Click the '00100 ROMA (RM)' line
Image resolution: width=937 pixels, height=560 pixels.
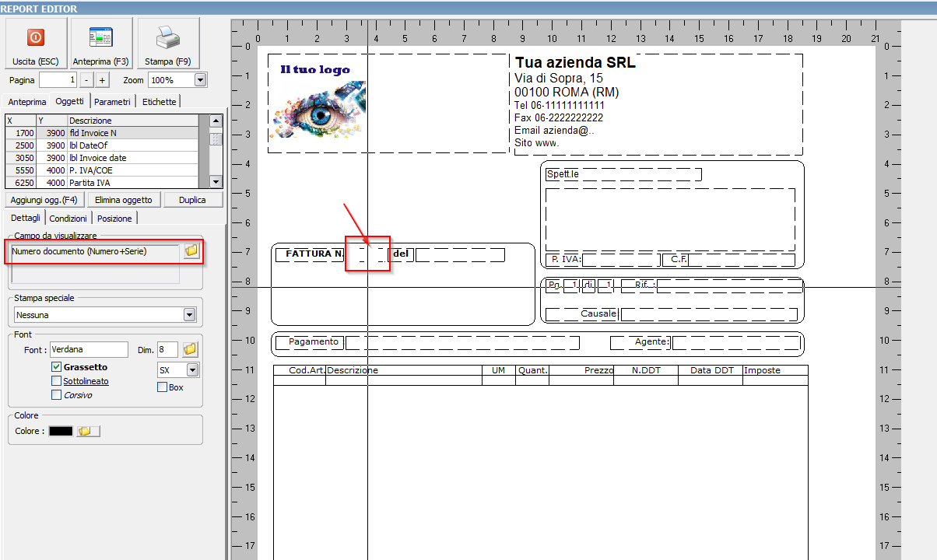567,93
